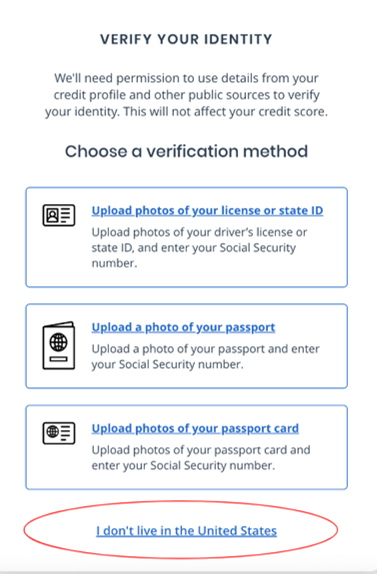Click the passport card description text

201,458
